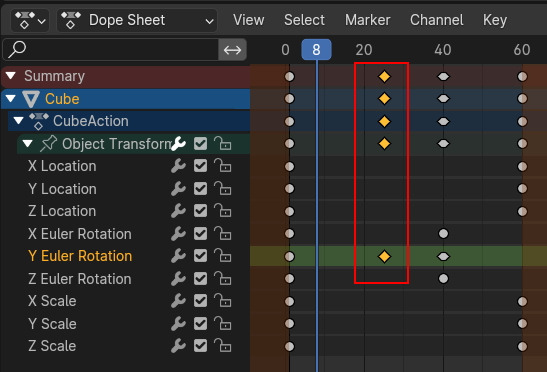Click the pin icon on Object Transforms
This screenshot has height=372, width=547.
[48, 144]
